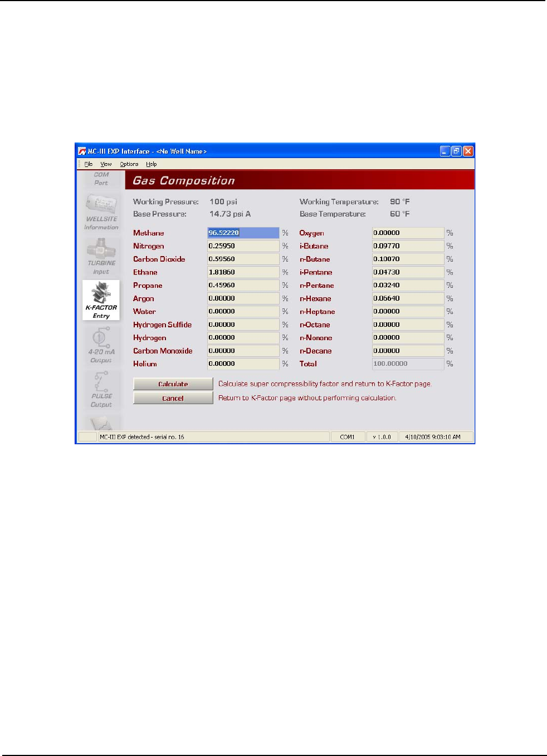Viewport: 547px width, 756px height.
Task: Click the Hydrogen Sulfide label
Action: (163, 325)
